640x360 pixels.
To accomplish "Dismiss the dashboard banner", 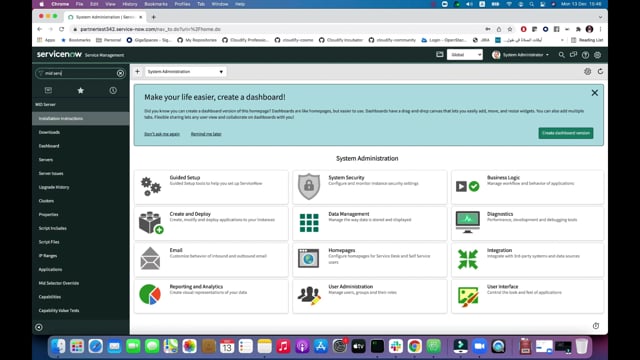I will click(x=595, y=93).
